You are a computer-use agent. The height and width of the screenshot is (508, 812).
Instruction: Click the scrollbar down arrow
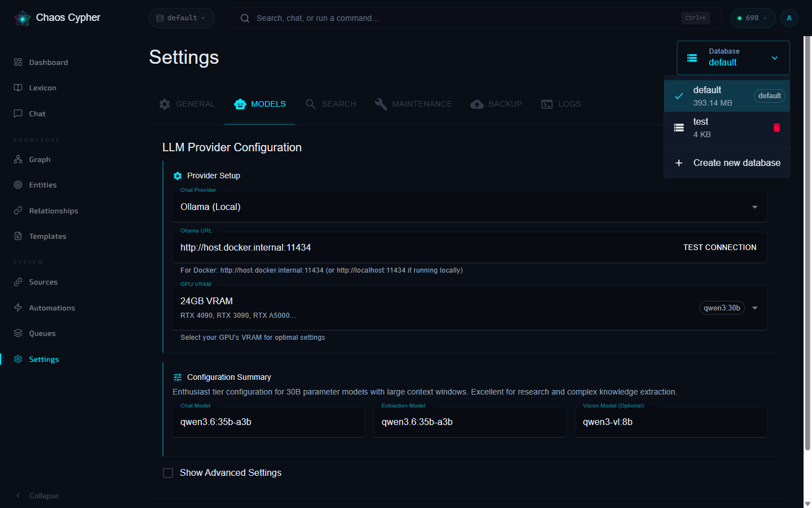(x=807, y=503)
